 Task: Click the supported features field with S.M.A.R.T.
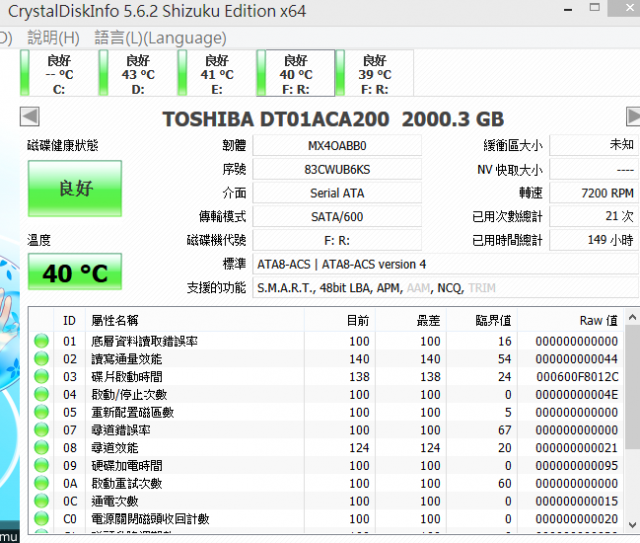(x=445, y=288)
